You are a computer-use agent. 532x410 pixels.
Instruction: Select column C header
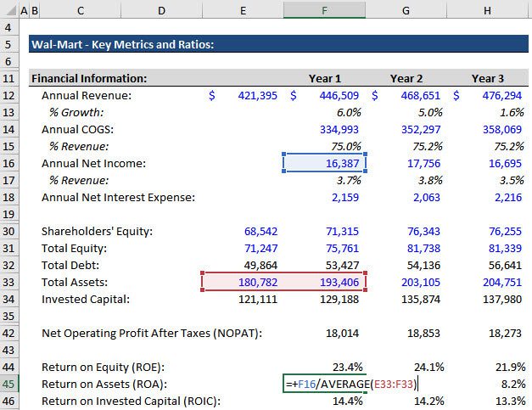coord(81,10)
